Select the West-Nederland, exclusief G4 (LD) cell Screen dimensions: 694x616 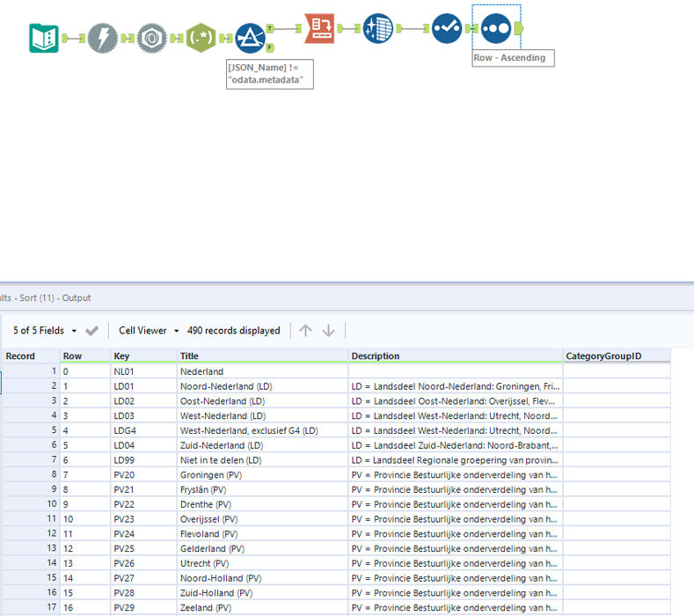(x=262, y=430)
